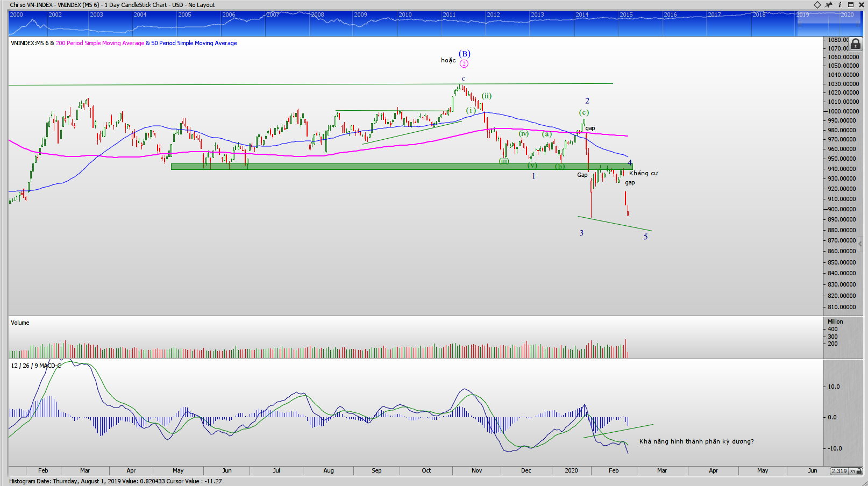Select the 'Kháng cự' resistance annotation
868x486 pixels.
pyautogui.click(x=643, y=173)
